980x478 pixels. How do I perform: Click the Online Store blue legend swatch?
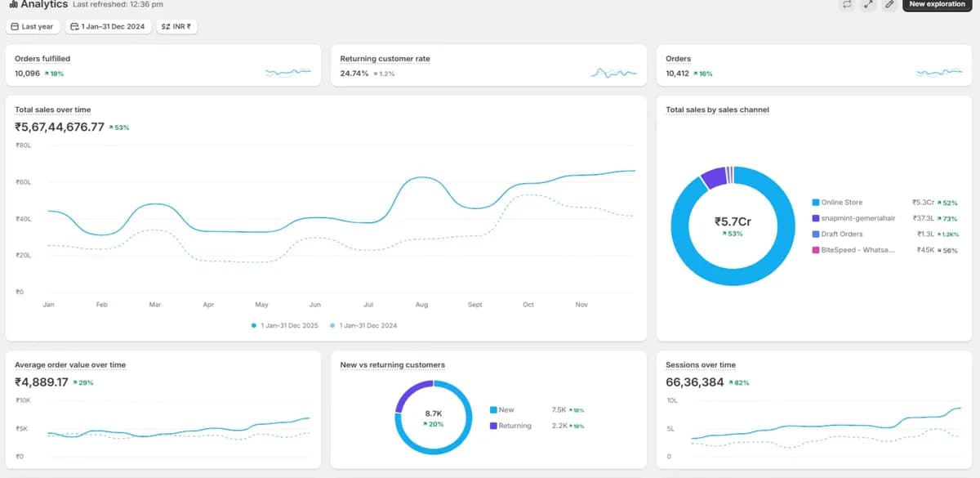click(815, 203)
